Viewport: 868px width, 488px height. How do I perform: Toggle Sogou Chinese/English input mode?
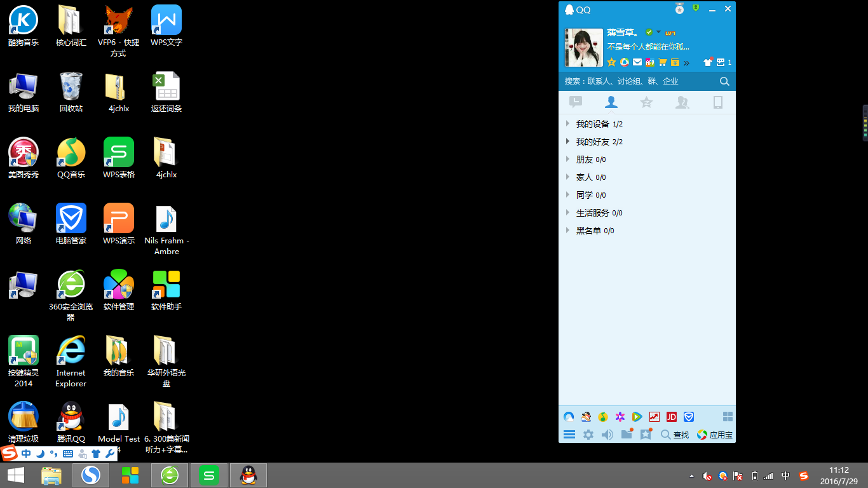point(26,454)
